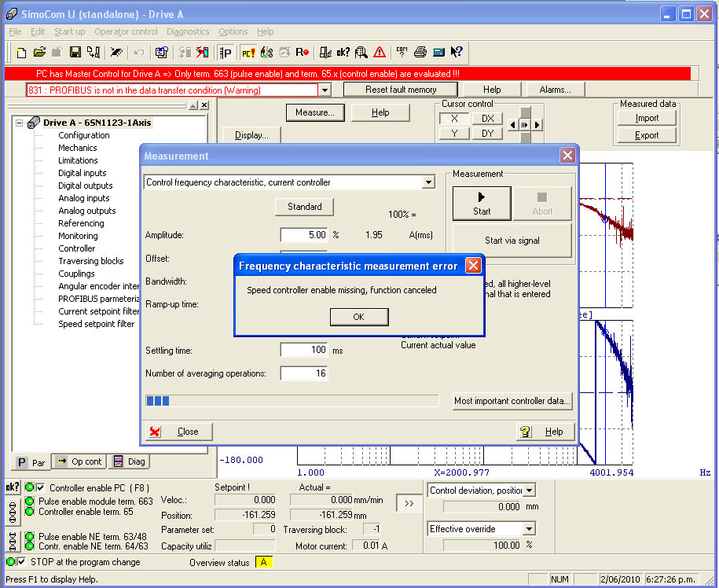Screen dimensions: 719x588
Task: Click the ok? icon in the top toolbar
Action: click(343, 53)
